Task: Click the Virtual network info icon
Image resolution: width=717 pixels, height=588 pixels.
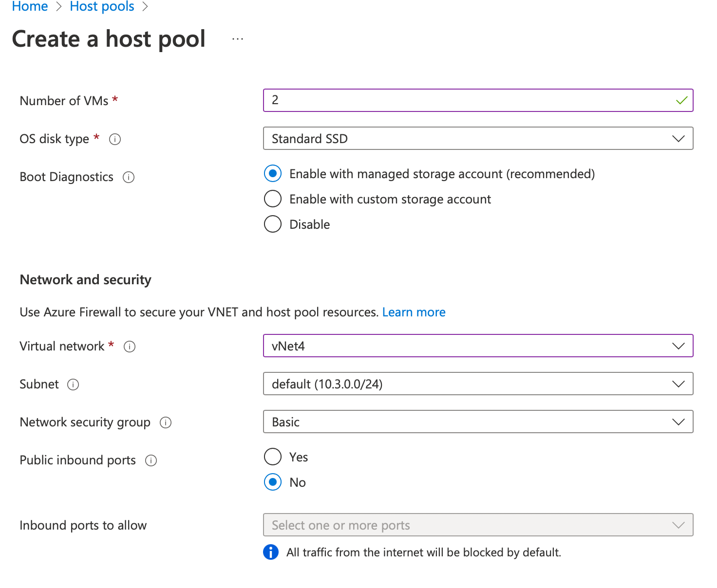Action: pos(130,347)
